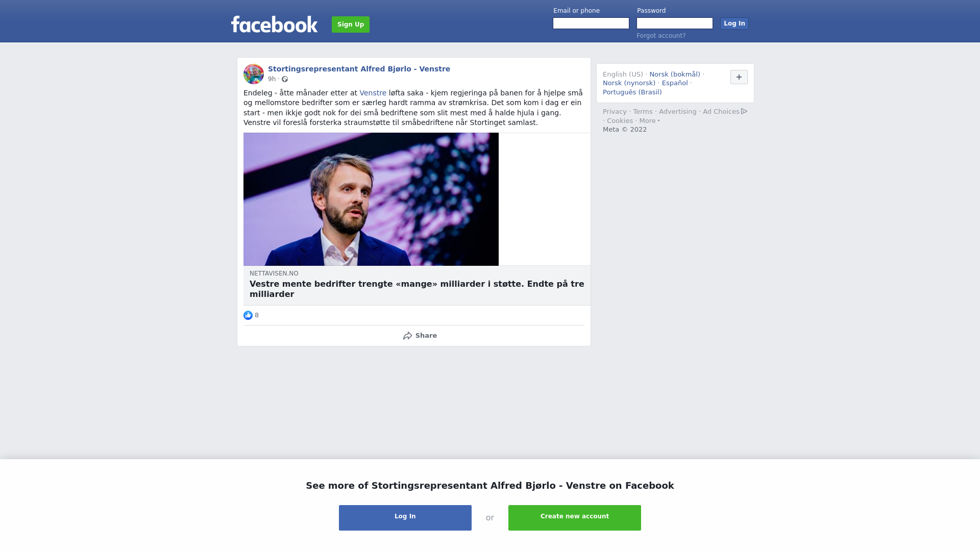Viewport: 980px width, 551px height.
Task: Open the Privacy footer link
Action: click(x=615, y=112)
